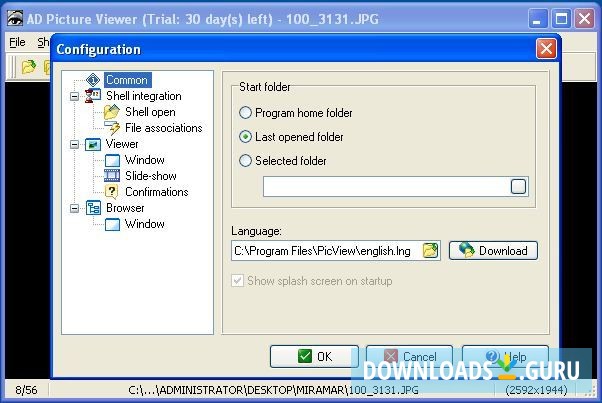The height and width of the screenshot is (403, 602).
Task: Select Browser in configuration tree
Action: (125, 208)
